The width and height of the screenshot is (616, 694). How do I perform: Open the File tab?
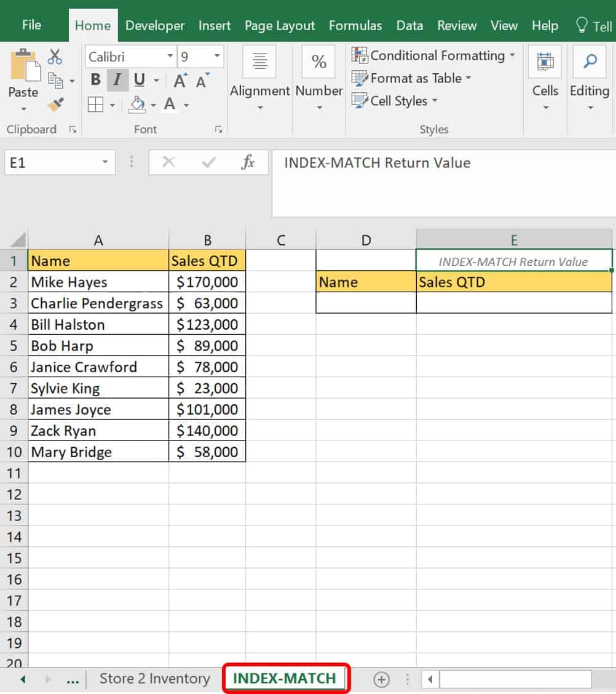point(32,25)
